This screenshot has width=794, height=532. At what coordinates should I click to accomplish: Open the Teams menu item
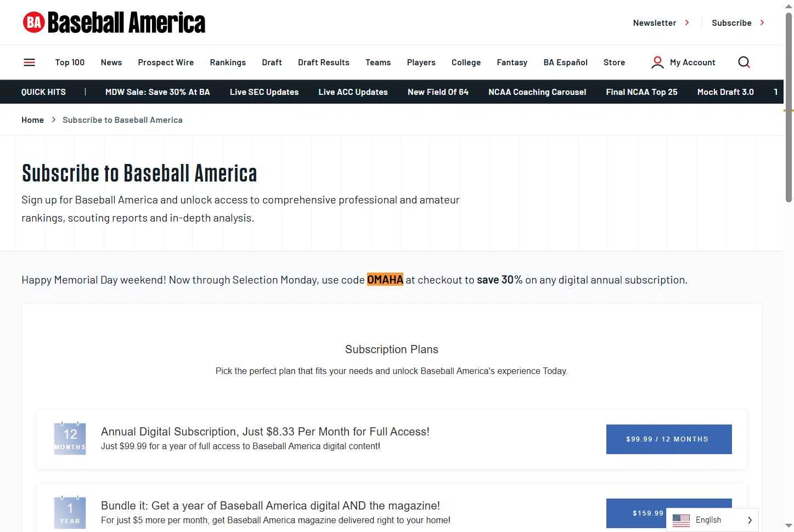click(378, 63)
